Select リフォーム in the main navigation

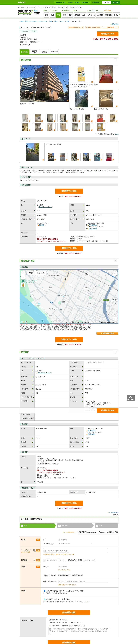91,15
